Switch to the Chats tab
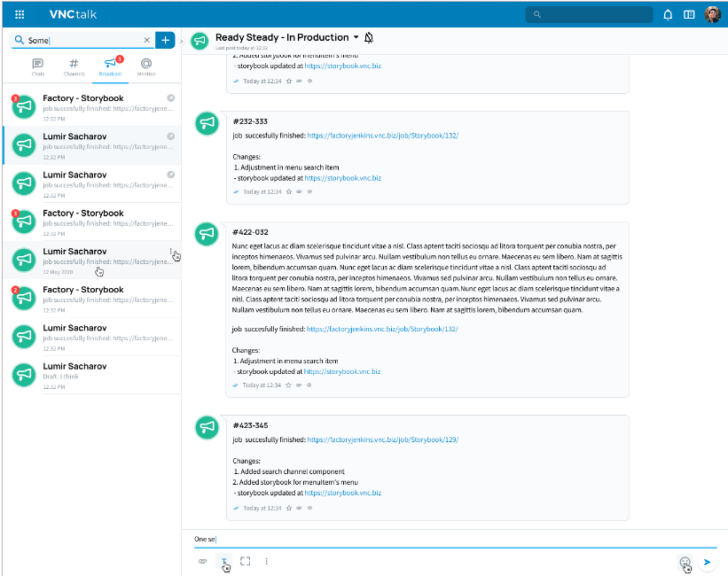The height and width of the screenshot is (576, 728). [37, 66]
